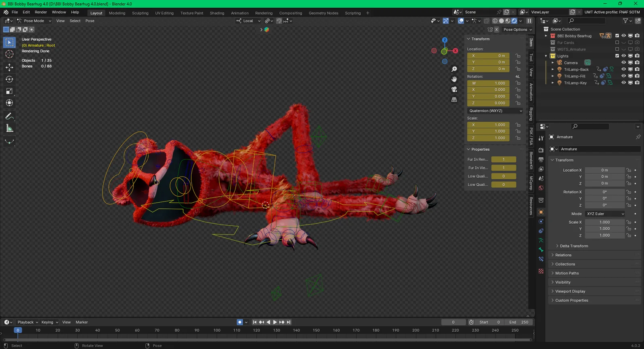Switch to the Sculpting workspace tab
The height and width of the screenshot is (349, 644).
(140, 13)
